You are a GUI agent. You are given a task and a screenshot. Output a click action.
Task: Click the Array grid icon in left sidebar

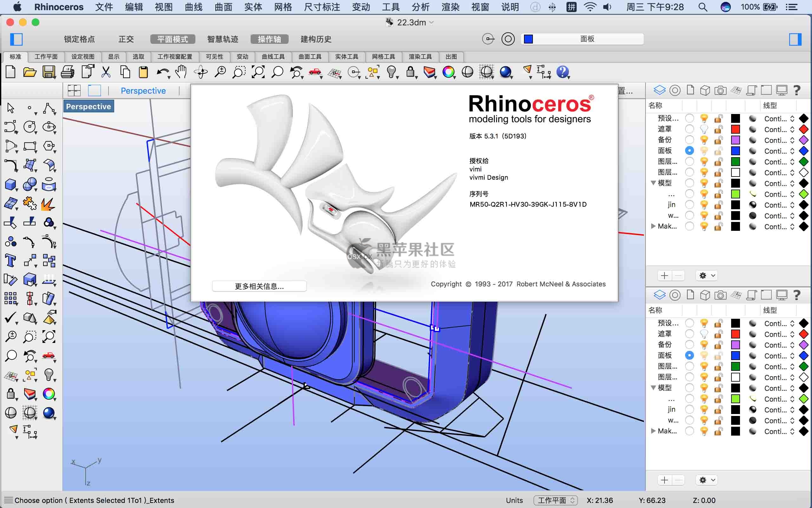click(x=11, y=298)
